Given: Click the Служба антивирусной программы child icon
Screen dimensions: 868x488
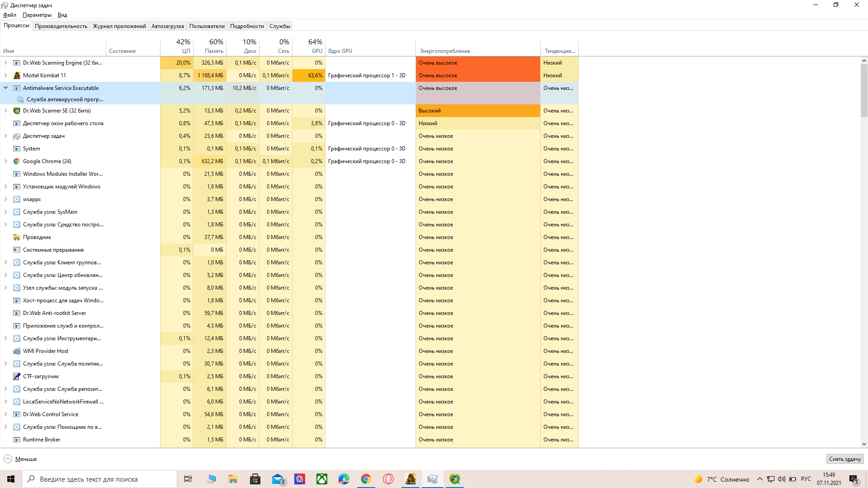Looking at the screenshot, I should [x=20, y=99].
